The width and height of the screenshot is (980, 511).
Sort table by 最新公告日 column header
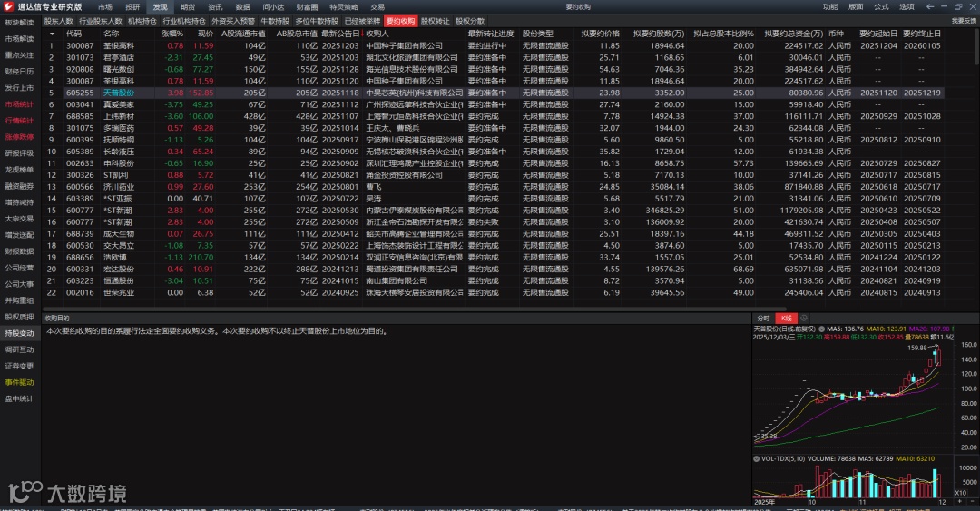(340, 34)
